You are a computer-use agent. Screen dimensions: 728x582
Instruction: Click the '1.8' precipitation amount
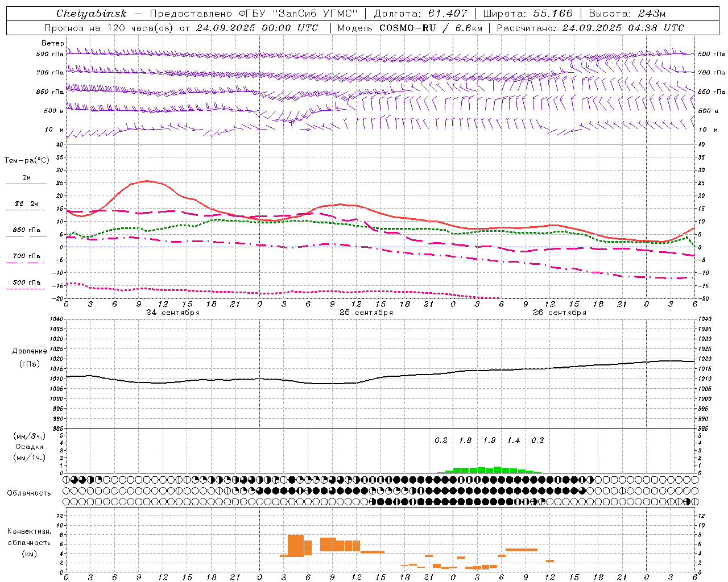(x=465, y=440)
